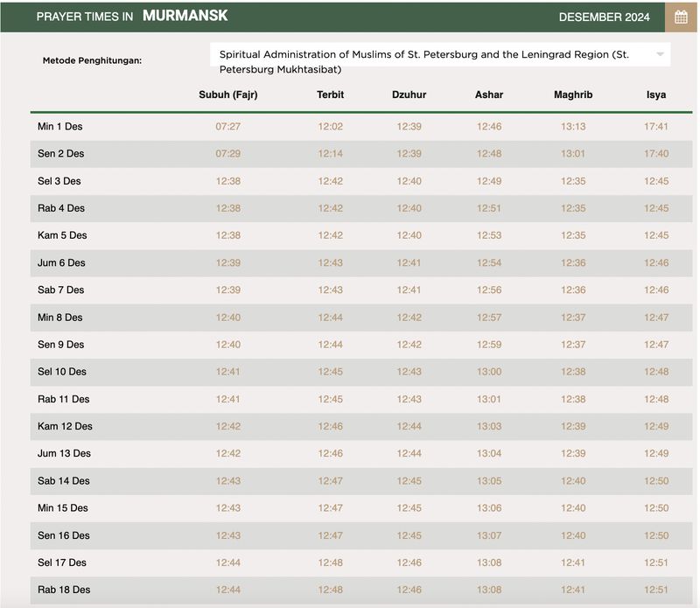Screen dimensions: 700x608
Task: Click the Subuh (Fajr) column header
Action: pyautogui.click(x=228, y=94)
